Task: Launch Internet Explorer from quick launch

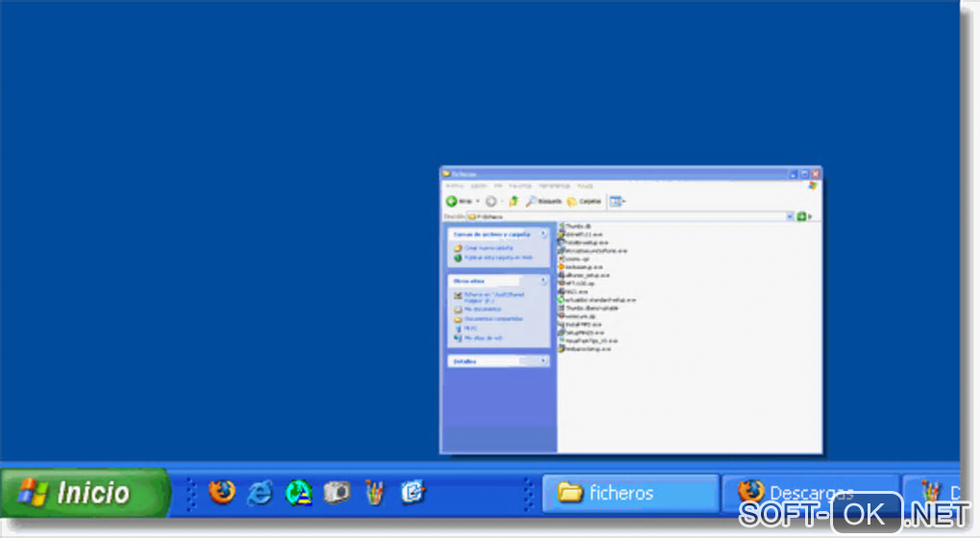Action: point(260,493)
